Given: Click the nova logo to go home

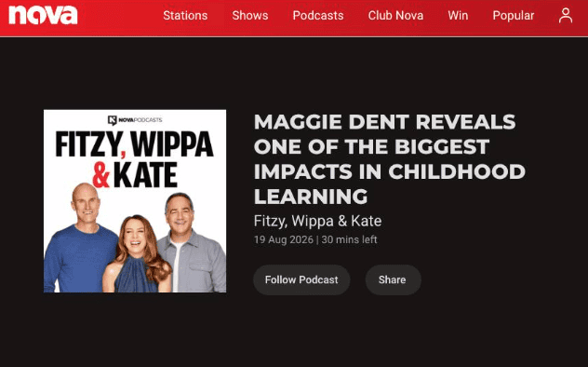Looking at the screenshot, I should (43, 16).
